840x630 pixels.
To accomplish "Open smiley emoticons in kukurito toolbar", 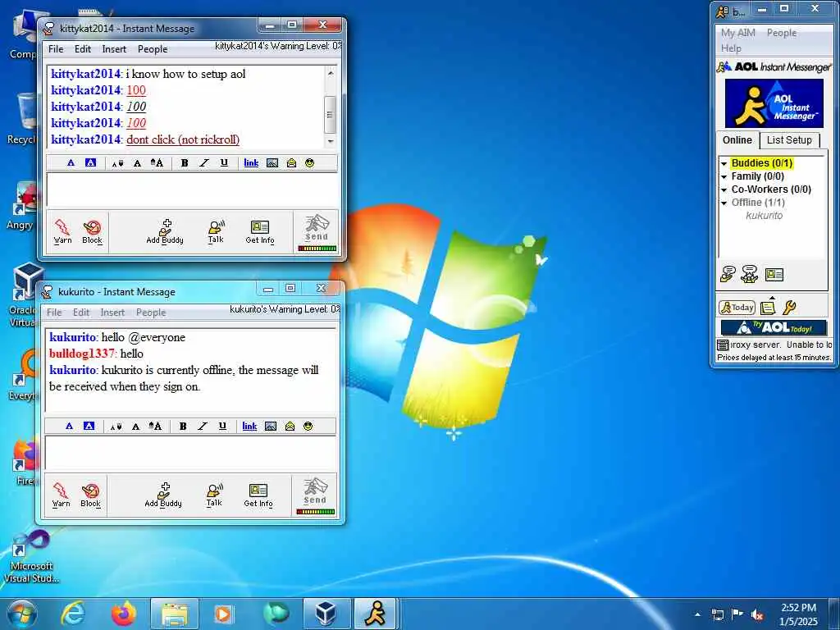I will [x=308, y=427].
